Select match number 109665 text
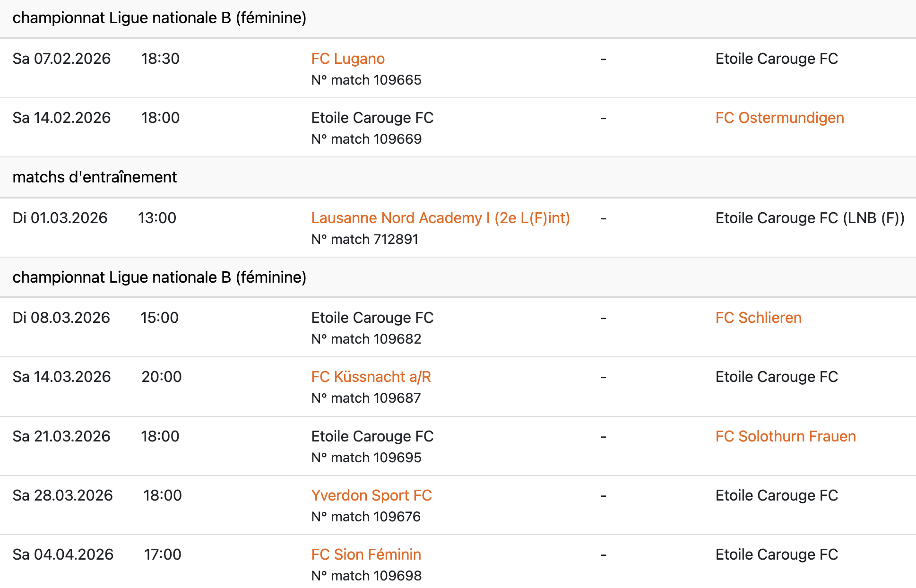The image size is (916, 588). click(x=366, y=80)
